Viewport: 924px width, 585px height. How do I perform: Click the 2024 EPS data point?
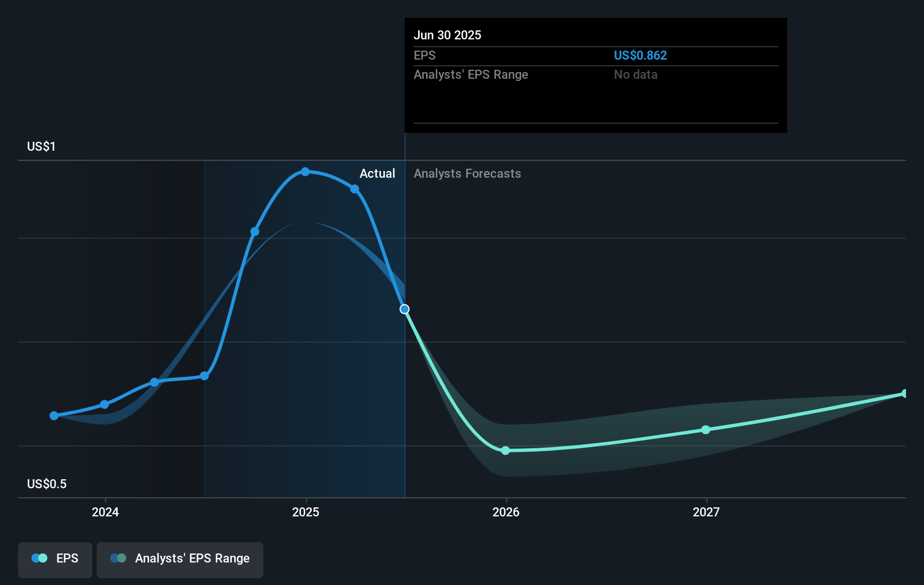[x=105, y=404]
